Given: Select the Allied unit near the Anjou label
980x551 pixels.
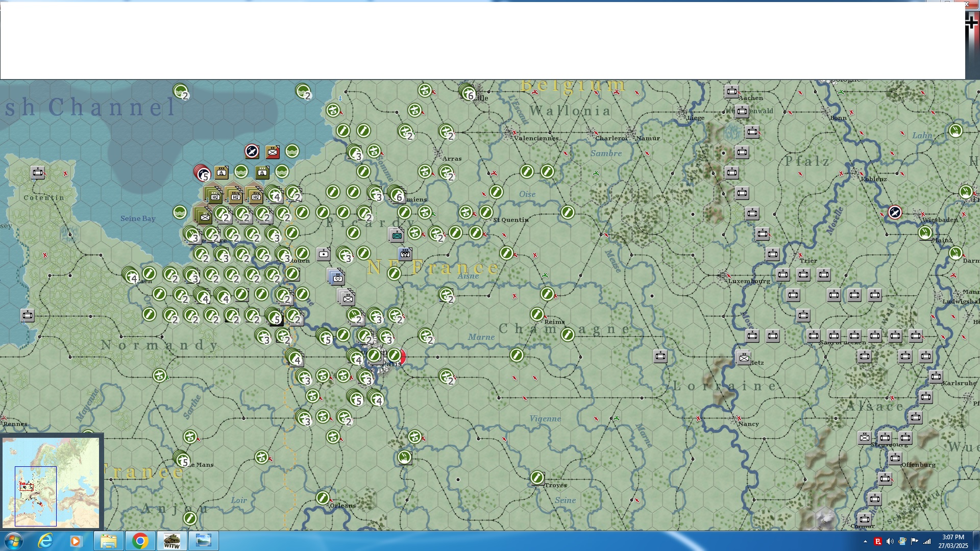Looking at the screenshot, I should pyautogui.click(x=190, y=518).
